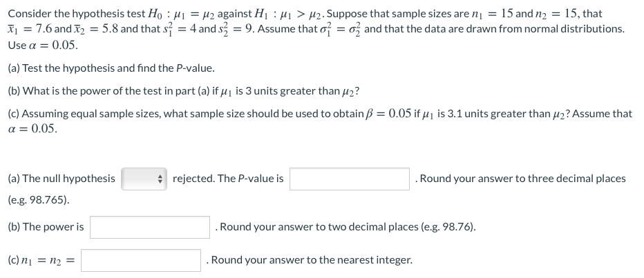Open the null hypothesis rejected dropdown
The image size is (644, 278).
(144, 179)
